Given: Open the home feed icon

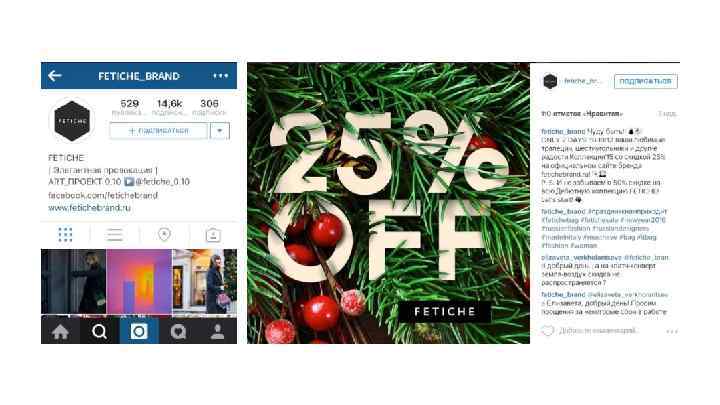Looking at the screenshot, I should click(60, 331).
